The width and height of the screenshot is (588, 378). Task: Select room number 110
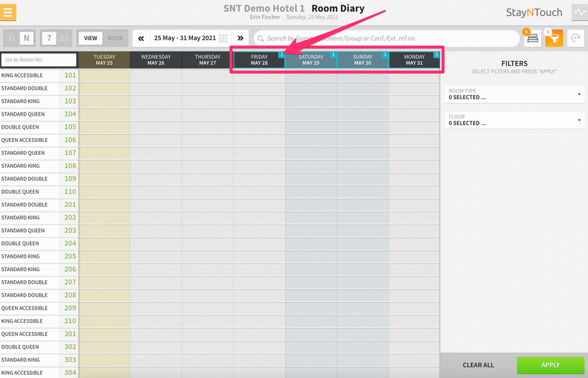point(70,191)
